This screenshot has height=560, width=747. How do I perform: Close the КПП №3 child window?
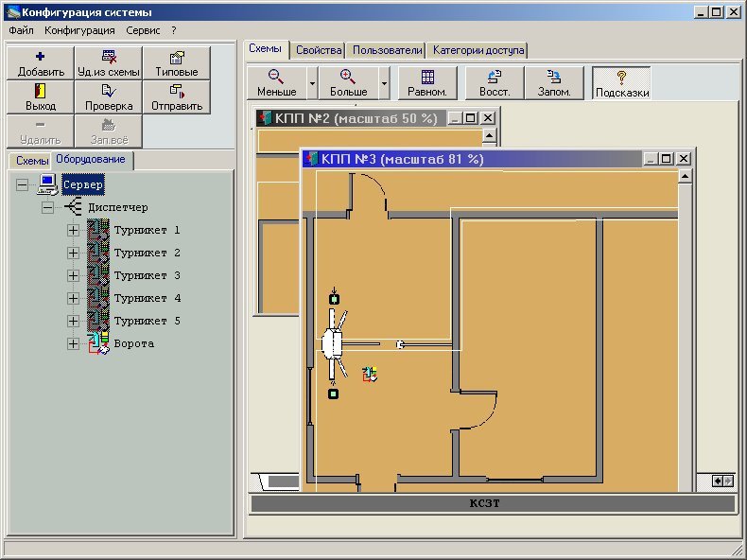coord(684,159)
